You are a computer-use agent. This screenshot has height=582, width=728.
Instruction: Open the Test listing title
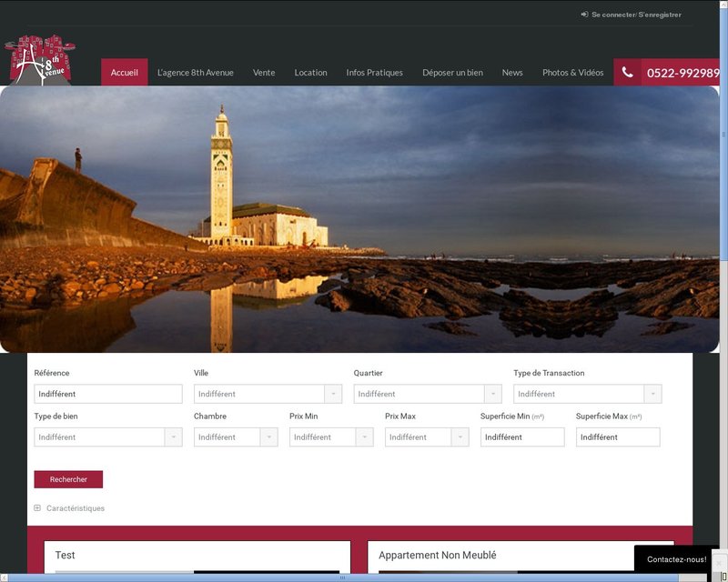(x=65, y=555)
